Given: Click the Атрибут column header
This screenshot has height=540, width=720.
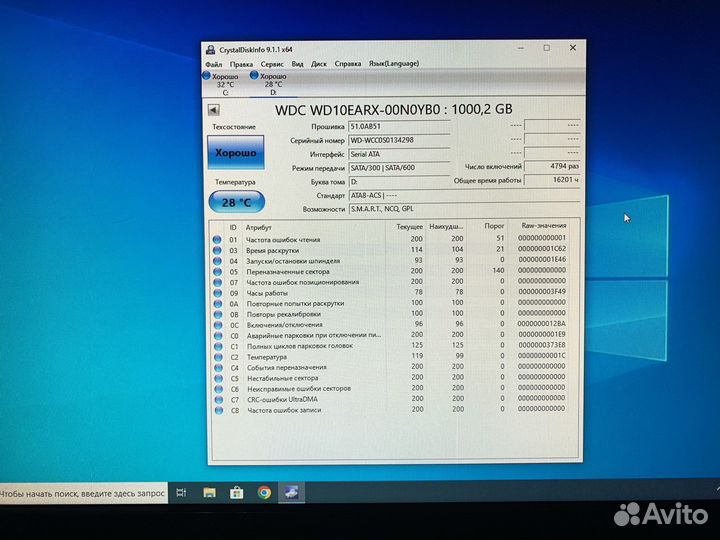Looking at the screenshot, I should (x=259, y=228).
